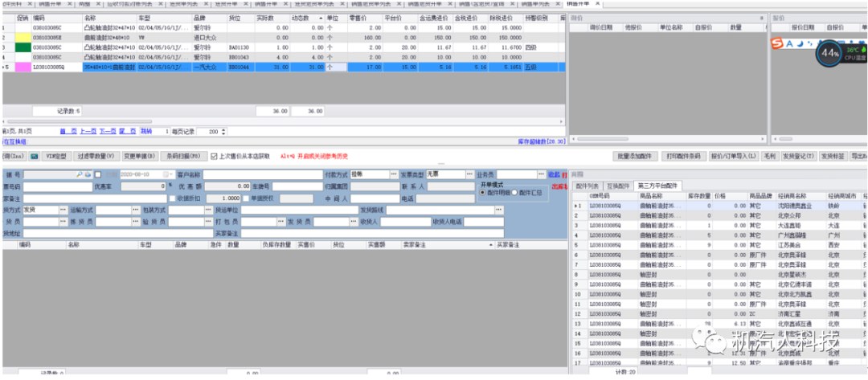This screenshot has width=868, height=380.
Task: Expand the 发票类型 options button
Action: click(470, 174)
